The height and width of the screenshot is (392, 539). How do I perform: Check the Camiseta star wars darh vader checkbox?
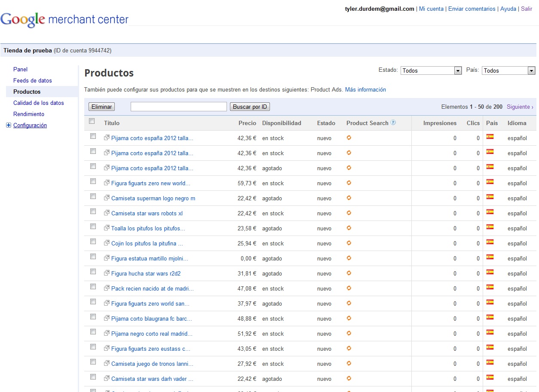(x=93, y=377)
